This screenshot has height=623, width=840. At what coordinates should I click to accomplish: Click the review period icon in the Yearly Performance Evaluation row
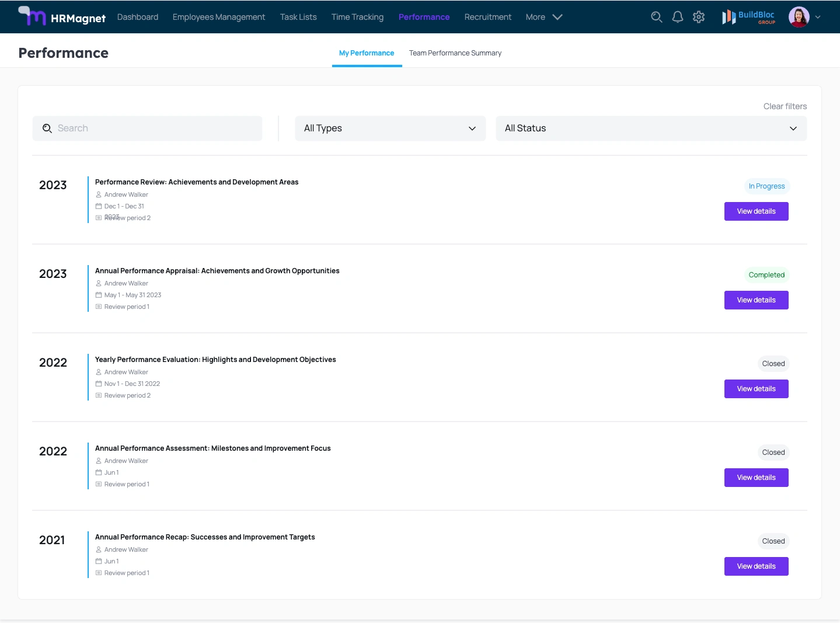point(99,395)
